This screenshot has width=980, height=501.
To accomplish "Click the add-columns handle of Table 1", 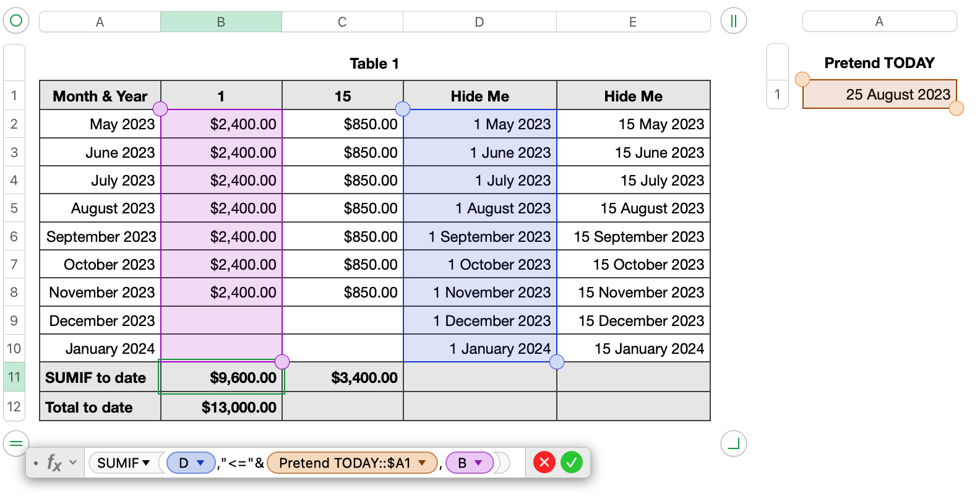I will click(733, 21).
